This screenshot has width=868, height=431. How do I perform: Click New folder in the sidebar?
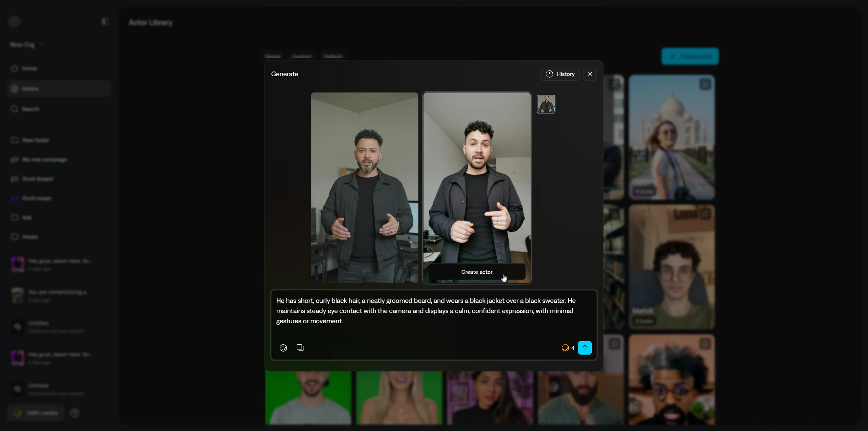59,140
